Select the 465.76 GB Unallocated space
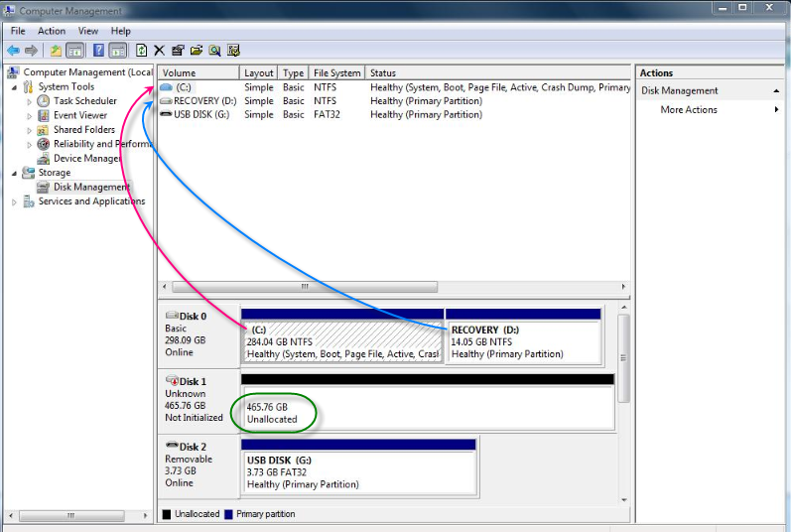The height and width of the screenshot is (532, 791). pos(427,412)
